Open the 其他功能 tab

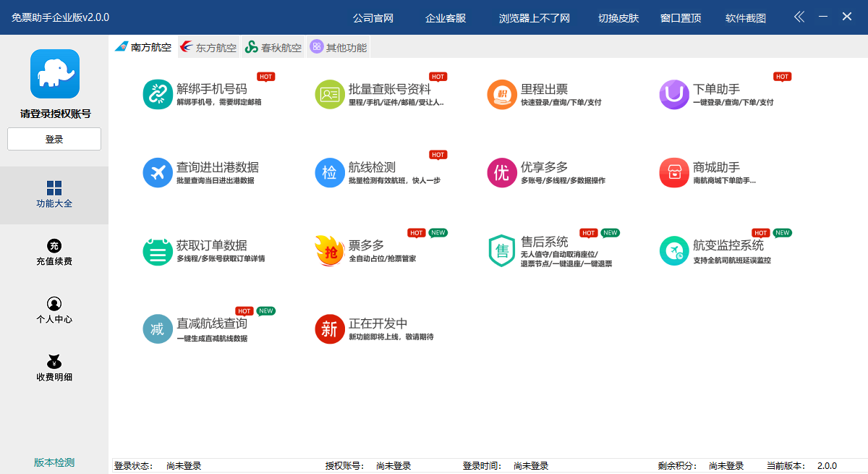[339, 48]
